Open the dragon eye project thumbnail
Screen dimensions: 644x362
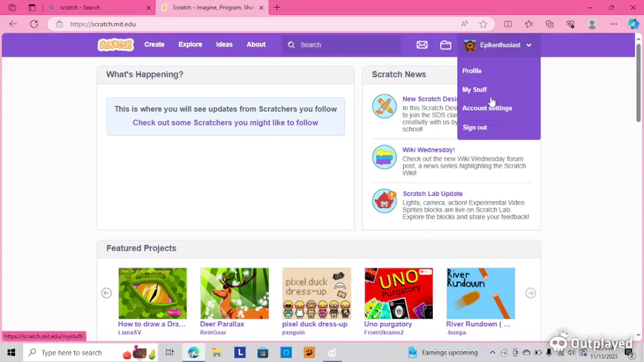click(152, 293)
